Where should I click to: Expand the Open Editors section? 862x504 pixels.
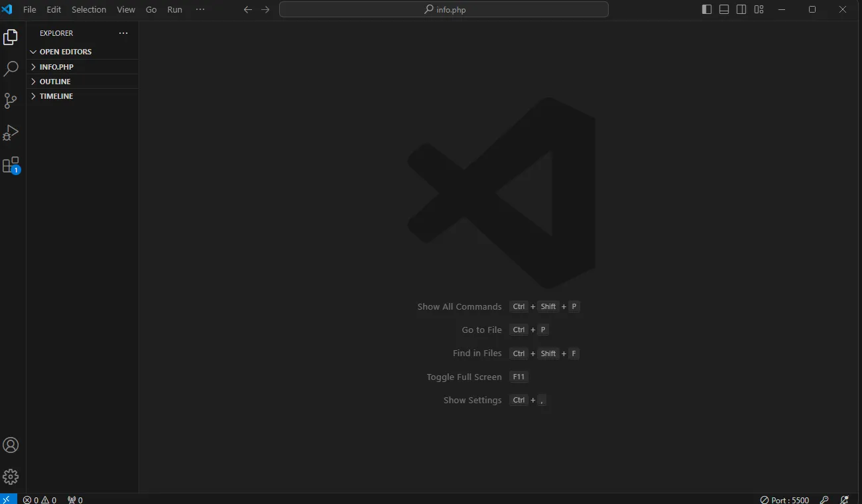[65, 52]
